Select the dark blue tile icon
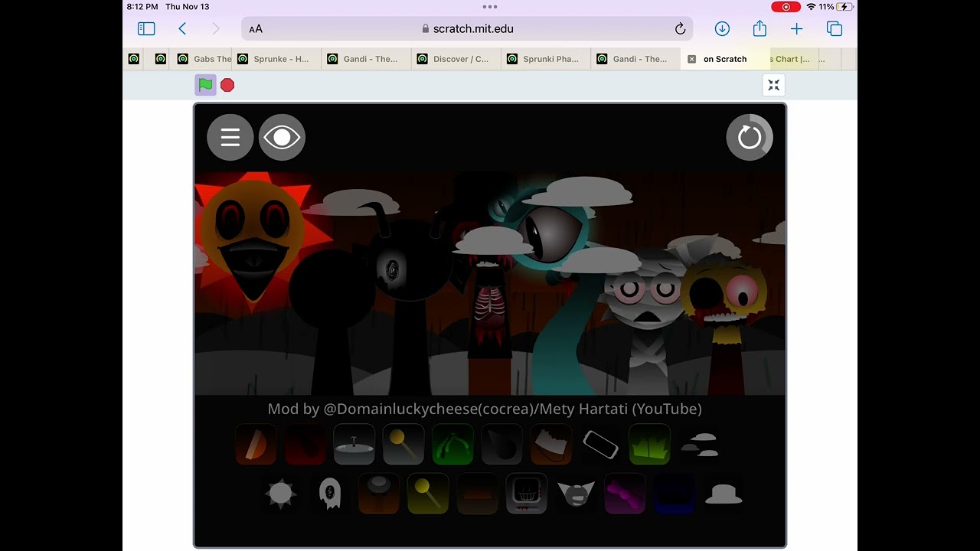This screenshot has width=980, height=551. coord(675,494)
